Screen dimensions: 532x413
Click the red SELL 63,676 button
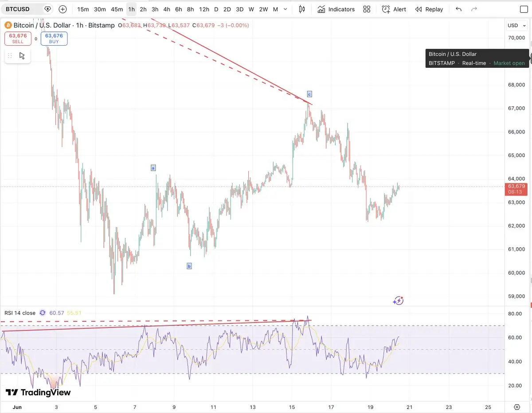tap(18, 39)
